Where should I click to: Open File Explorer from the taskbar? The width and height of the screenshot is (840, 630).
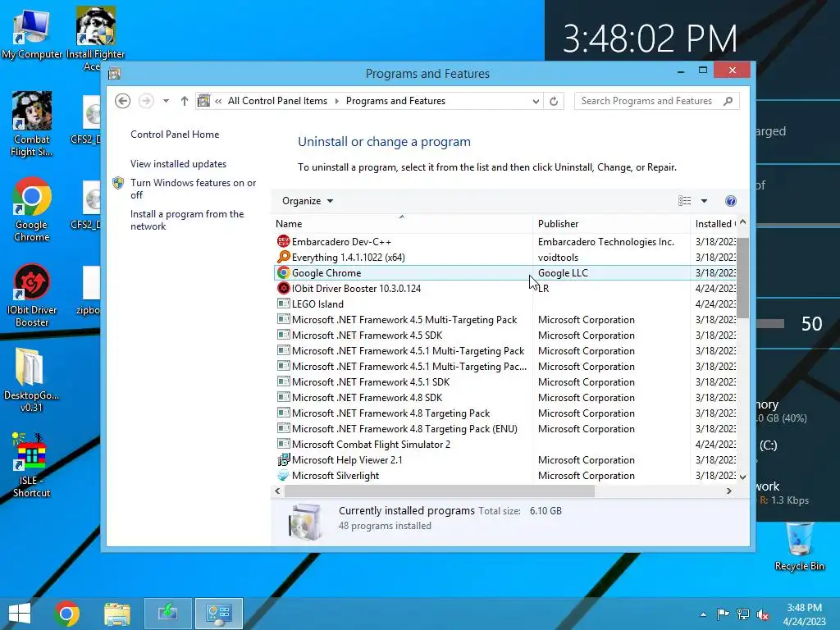[116, 614]
